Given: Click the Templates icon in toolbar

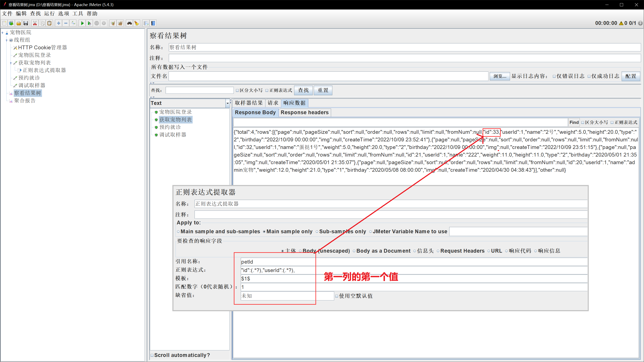Looking at the screenshot, I should coord(11,23).
